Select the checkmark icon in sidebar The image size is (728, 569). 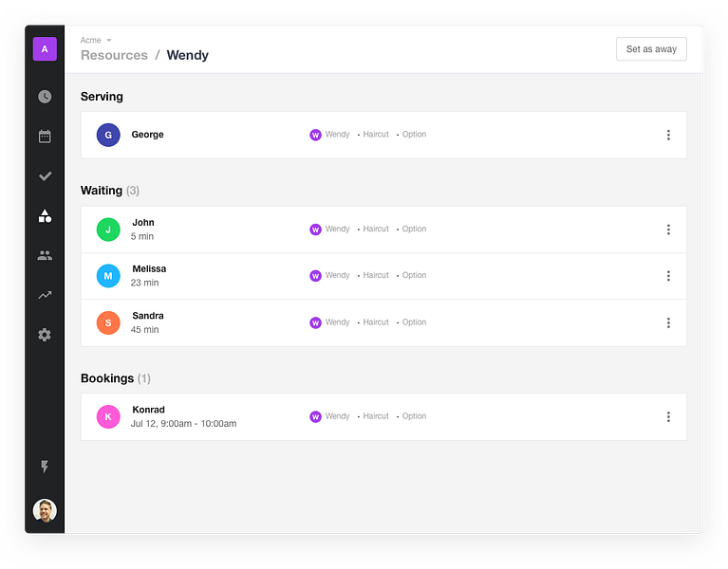[x=45, y=176]
